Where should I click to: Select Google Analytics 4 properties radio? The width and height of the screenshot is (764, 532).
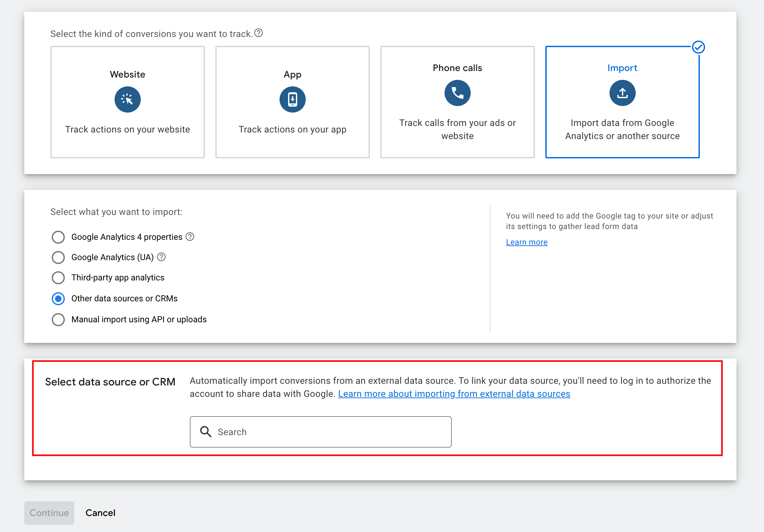[58, 237]
